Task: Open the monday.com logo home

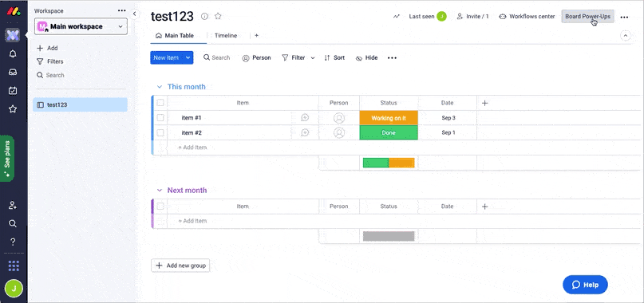Action: tap(13, 11)
